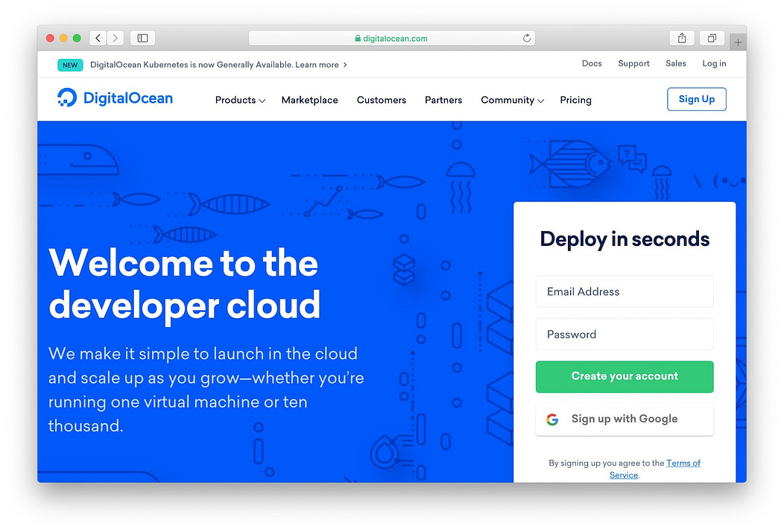
Task: Expand the Community dropdown menu
Action: [x=512, y=100]
